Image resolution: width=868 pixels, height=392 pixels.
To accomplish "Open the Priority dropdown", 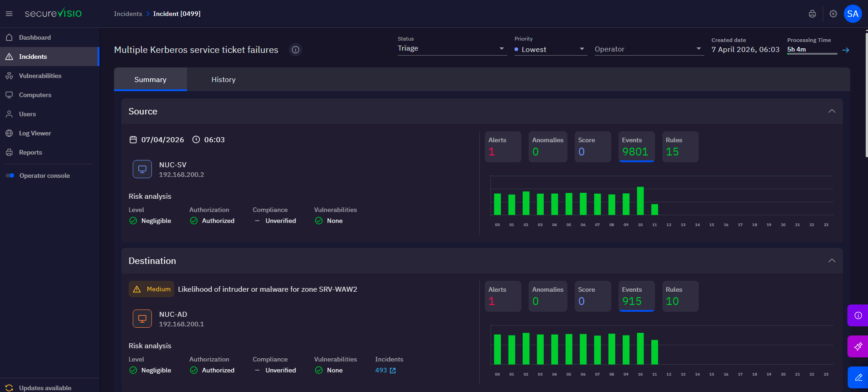I will (550, 49).
